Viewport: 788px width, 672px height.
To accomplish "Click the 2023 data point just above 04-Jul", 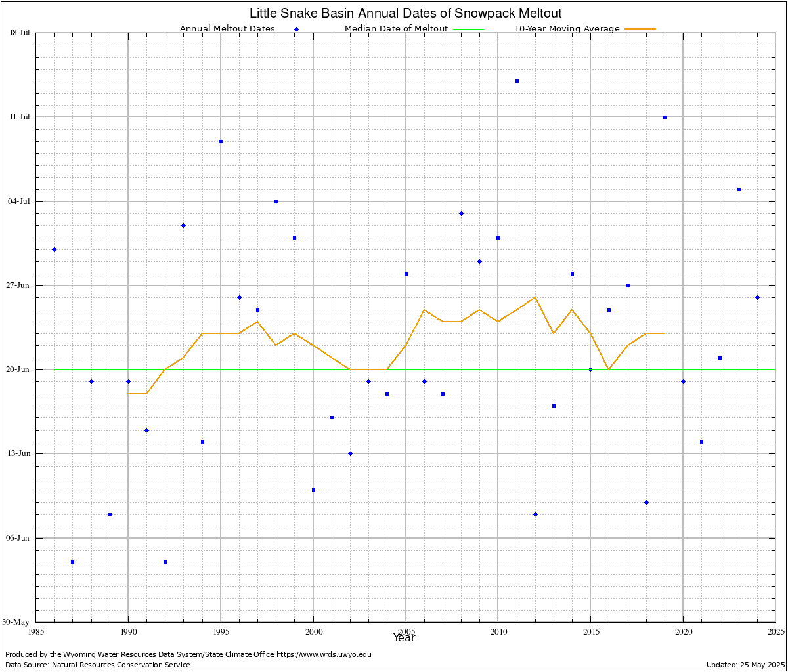I will pyautogui.click(x=739, y=189).
